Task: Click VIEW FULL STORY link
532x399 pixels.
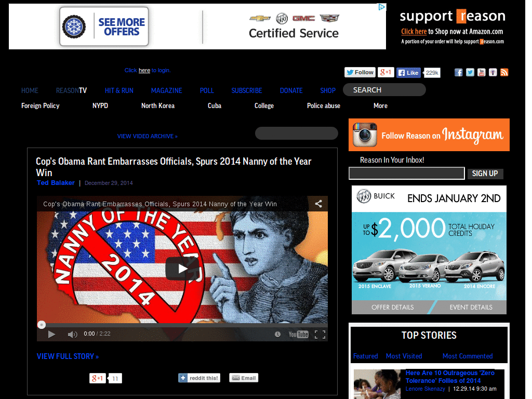Action: pos(68,356)
